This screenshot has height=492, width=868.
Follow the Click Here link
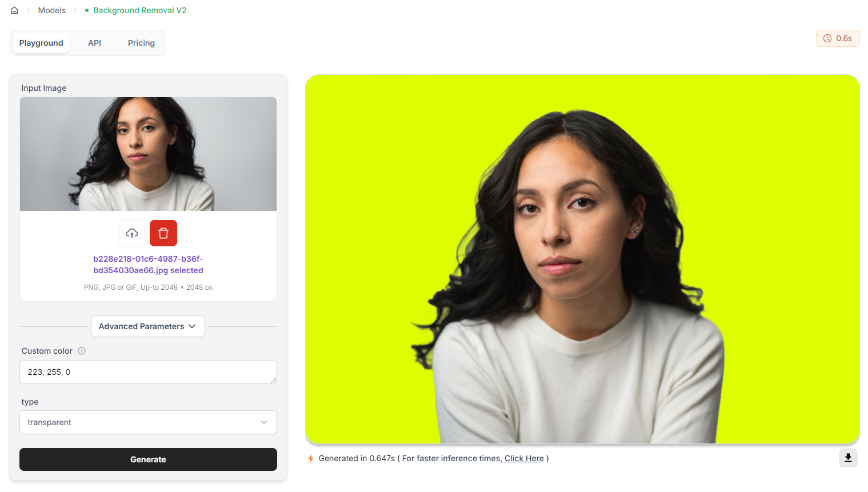point(524,458)
